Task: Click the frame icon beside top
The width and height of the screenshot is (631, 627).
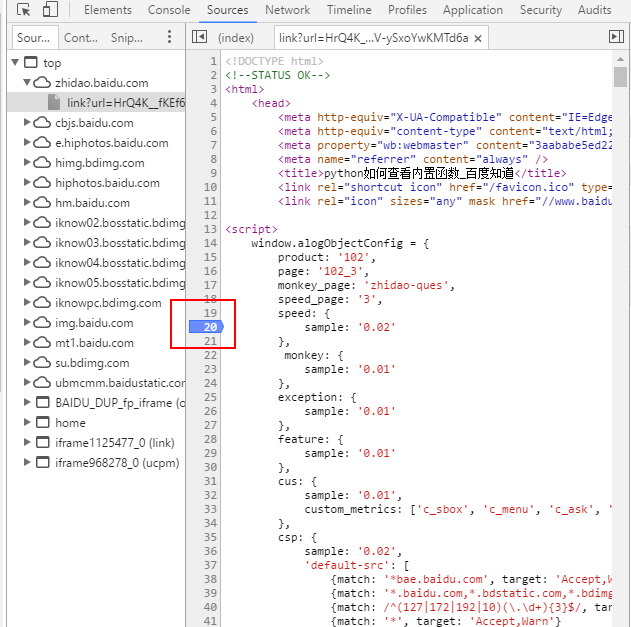Action: point(31,62)
